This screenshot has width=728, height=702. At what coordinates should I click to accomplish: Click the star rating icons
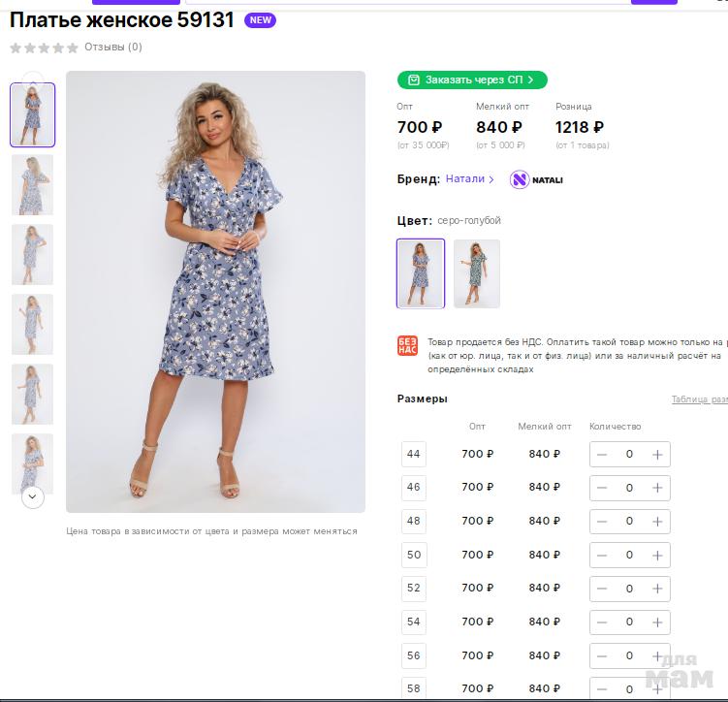pyautogui.click(x=44, y=48)
